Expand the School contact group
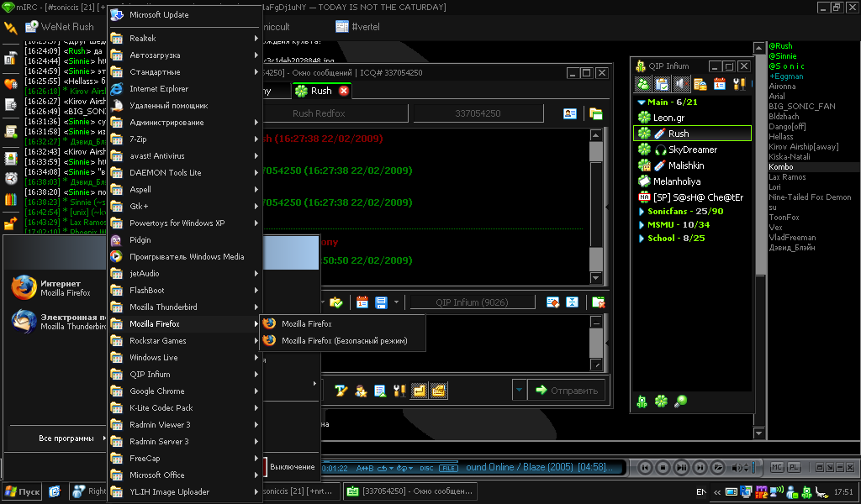Viewport: 861px width, 504px height. (x=642, y=239)
